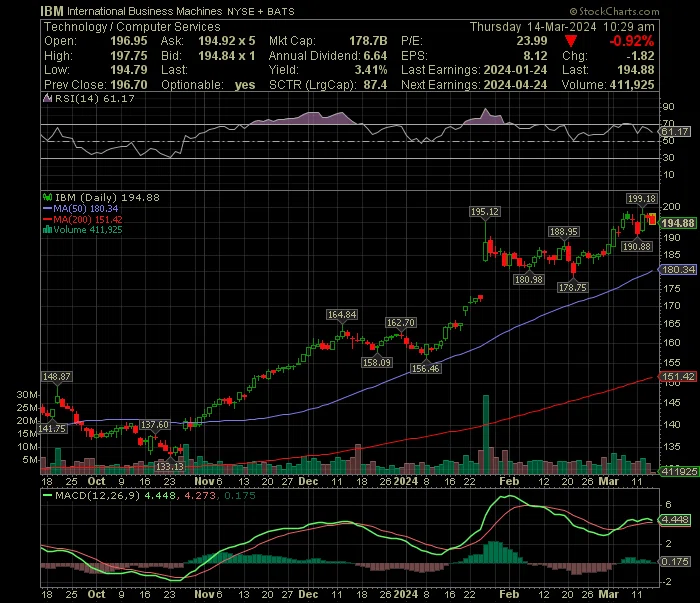The width and height of the screenshot is (700, 603).
Task: Click the EPS value 8.12
Action: point(535,56)
